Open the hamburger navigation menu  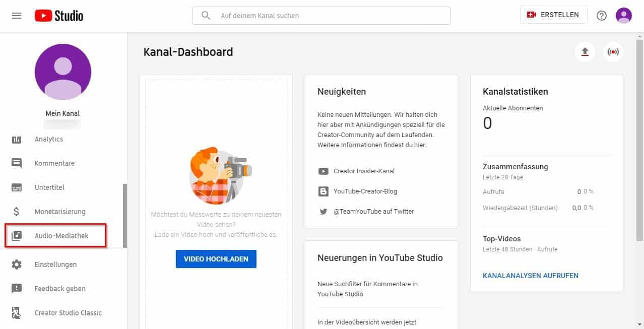pyautogui.click(x=17, y=16)
